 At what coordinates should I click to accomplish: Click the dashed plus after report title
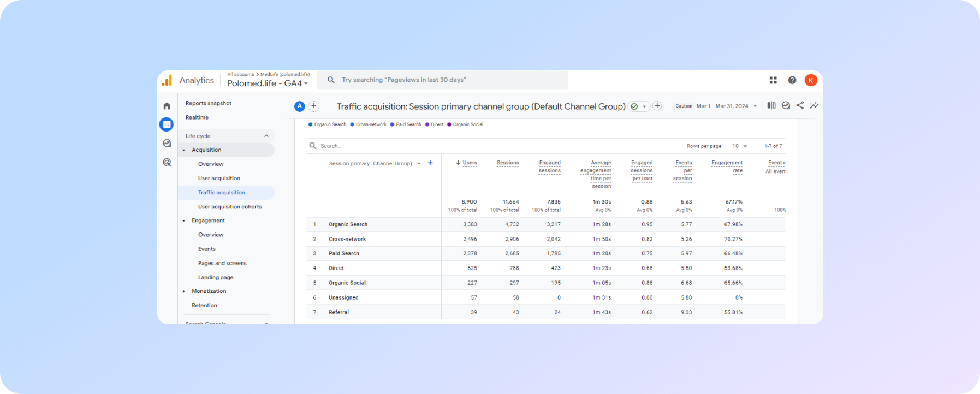pyautogui.click(x=657, y=106)
